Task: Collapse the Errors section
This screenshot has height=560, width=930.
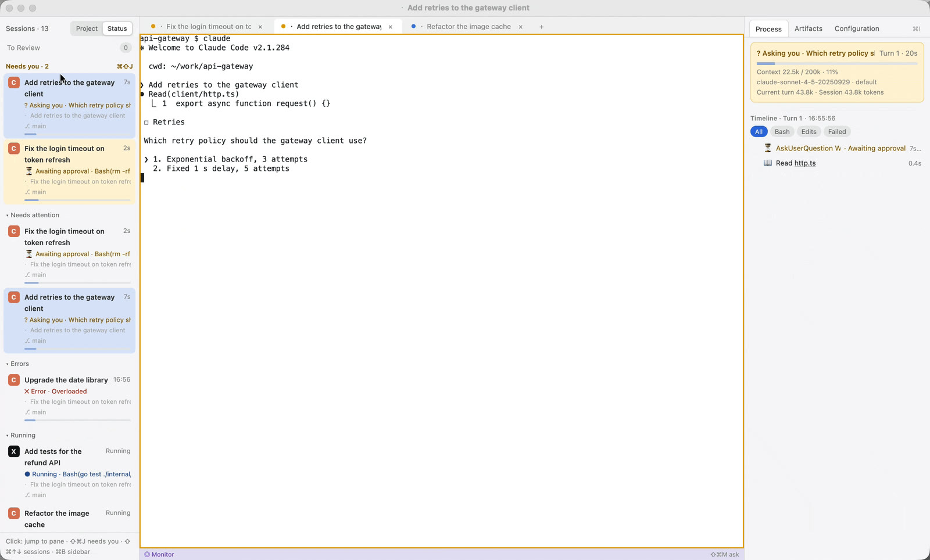Action: [x=17, y=364]
